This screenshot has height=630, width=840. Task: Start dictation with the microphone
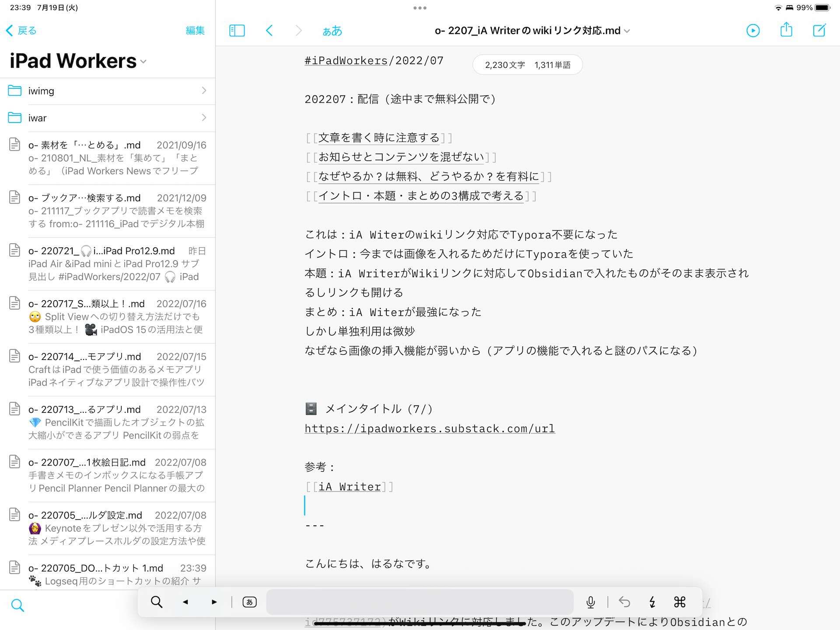(590, 602)
